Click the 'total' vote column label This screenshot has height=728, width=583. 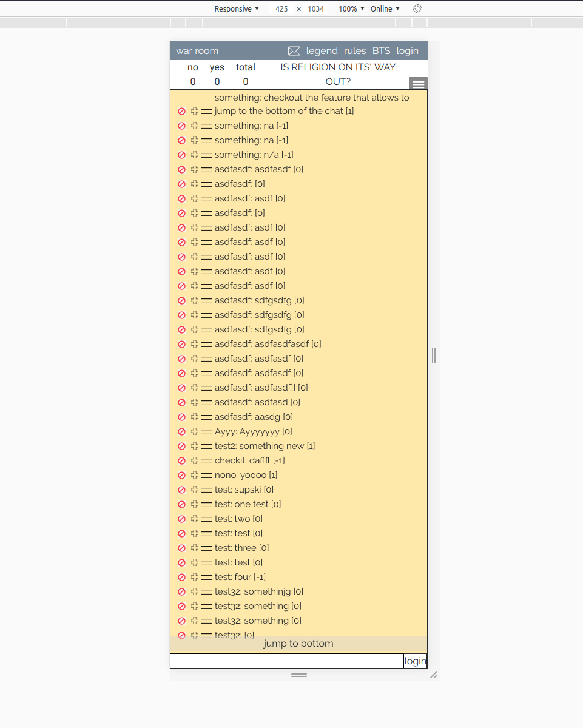[246, 67]
